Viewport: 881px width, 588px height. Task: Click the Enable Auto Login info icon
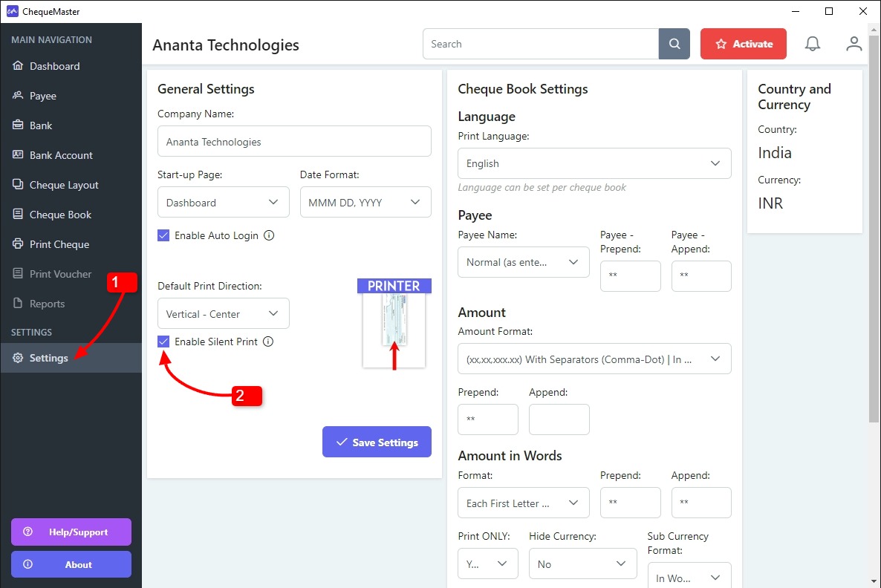[269, 235]
